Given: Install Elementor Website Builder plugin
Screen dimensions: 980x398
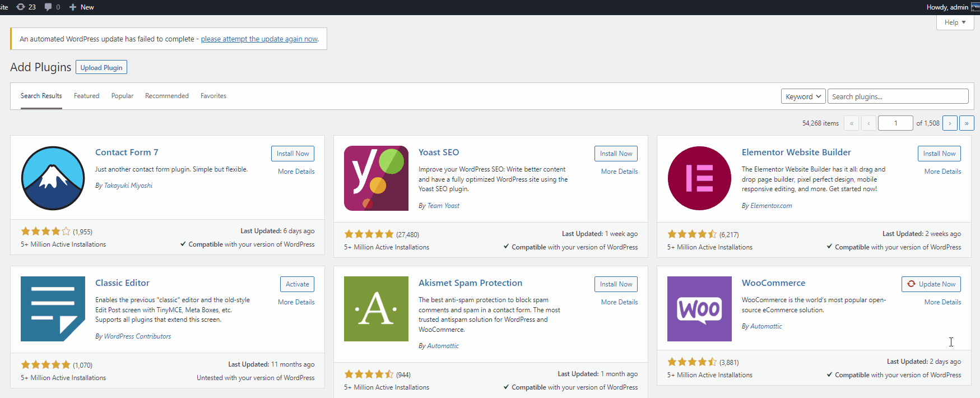Looking at the screenshot, I should tap(939, 154).
